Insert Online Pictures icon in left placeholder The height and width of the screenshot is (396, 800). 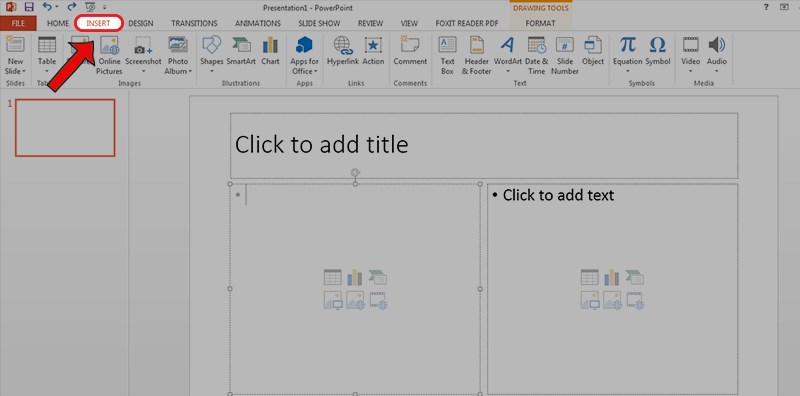356,300
